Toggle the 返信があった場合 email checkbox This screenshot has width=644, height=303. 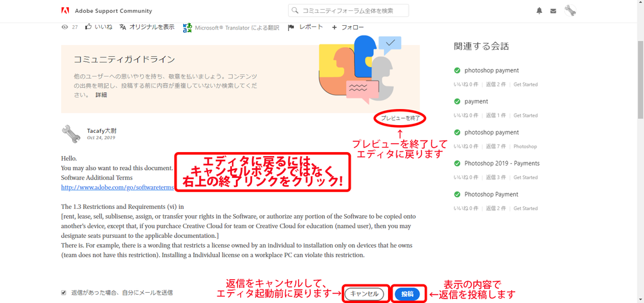[x=64, y=293]
